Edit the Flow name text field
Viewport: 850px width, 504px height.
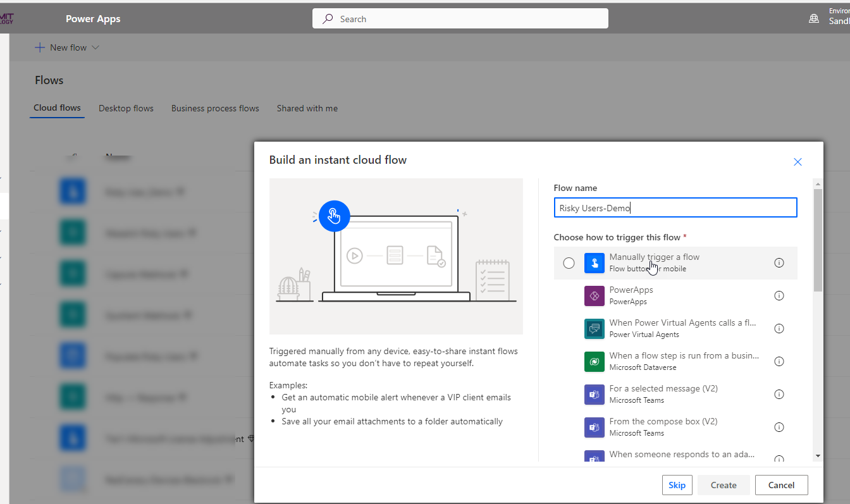pos(675,208)
